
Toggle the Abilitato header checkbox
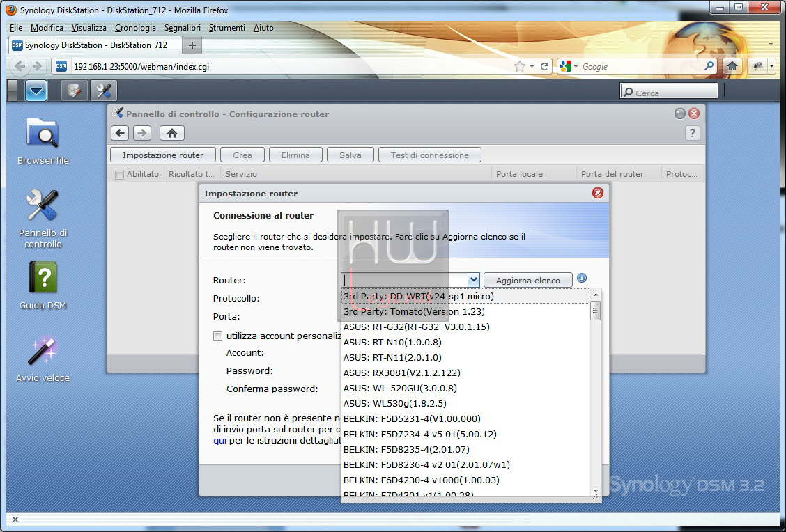(119, 175)
